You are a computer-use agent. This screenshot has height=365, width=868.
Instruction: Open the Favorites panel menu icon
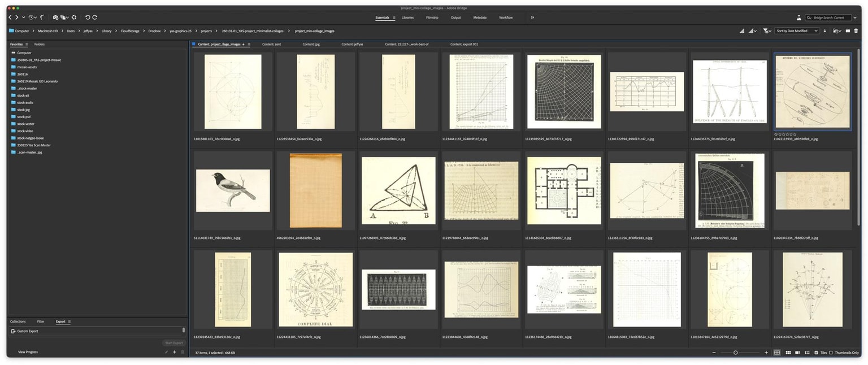(27, 44)
